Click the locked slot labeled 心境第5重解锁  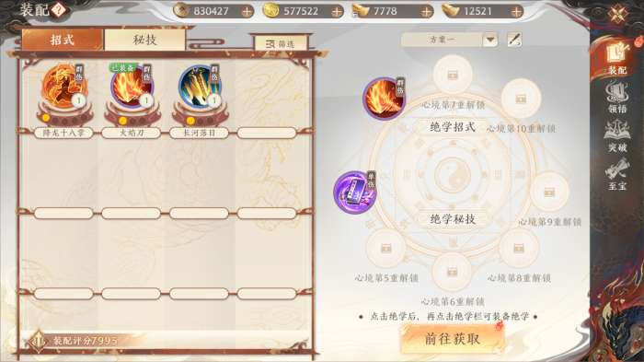[385, 249]
